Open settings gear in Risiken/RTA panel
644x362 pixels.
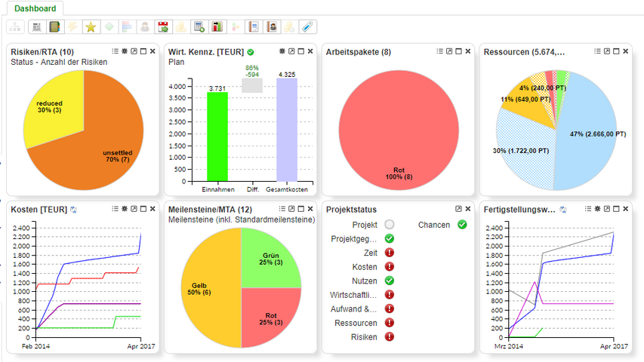tap(125, 51)
